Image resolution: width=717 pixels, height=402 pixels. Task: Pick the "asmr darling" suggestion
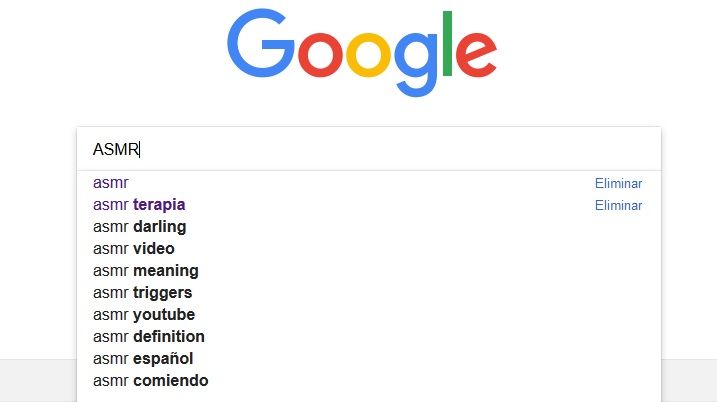pyautogui.click(x=139, y=227)
